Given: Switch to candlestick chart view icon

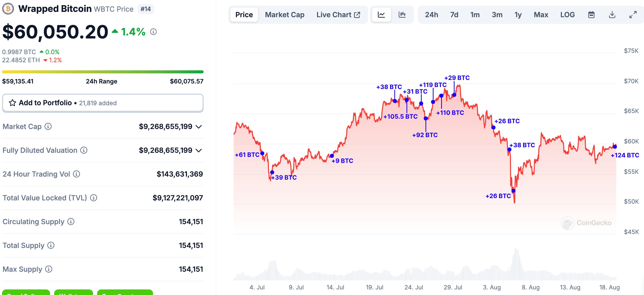Looking at the screenshot, I should [x=402, y=15].
